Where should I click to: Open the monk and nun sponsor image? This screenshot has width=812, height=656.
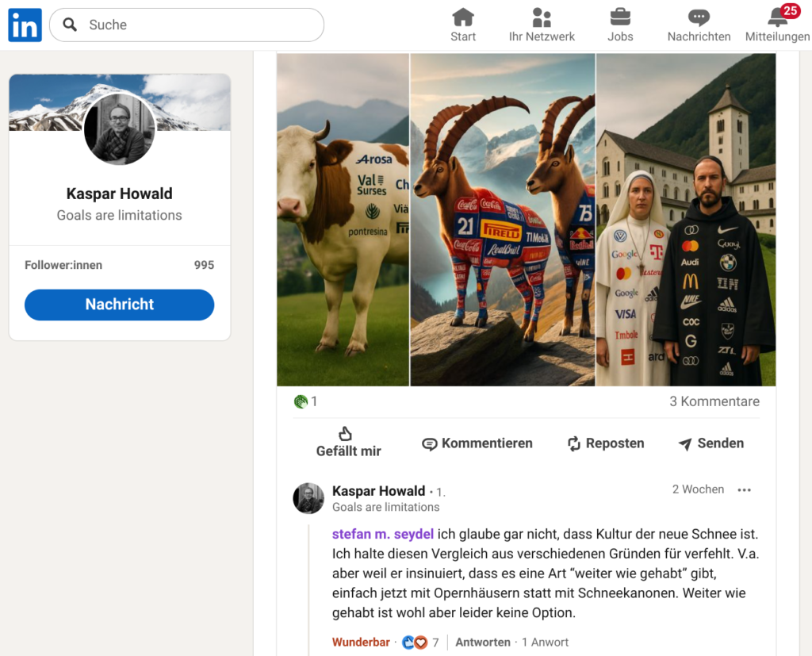click(685, 220)
